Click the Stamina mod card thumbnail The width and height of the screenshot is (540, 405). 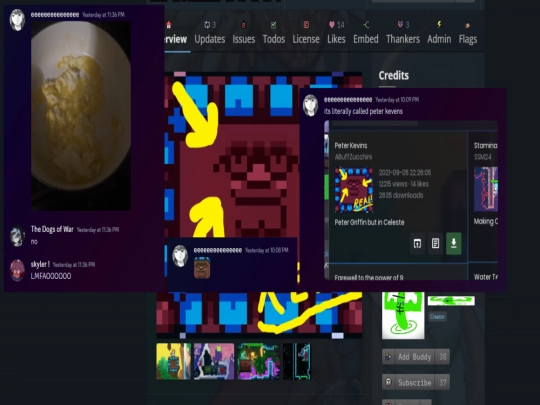[486, 189]
